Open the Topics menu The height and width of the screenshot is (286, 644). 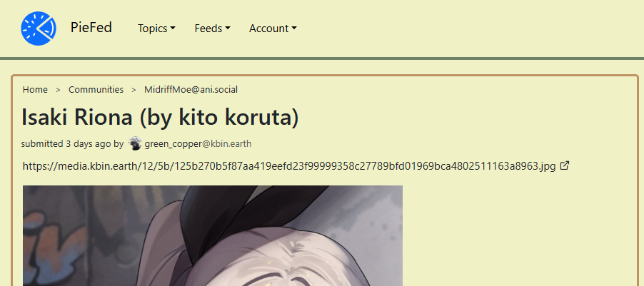[156, 29]
